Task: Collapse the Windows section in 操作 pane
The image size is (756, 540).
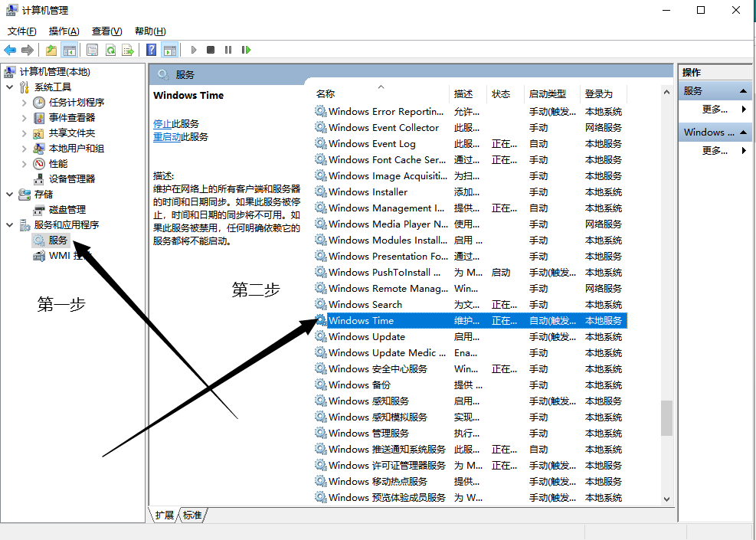Action: click(743, 132)
